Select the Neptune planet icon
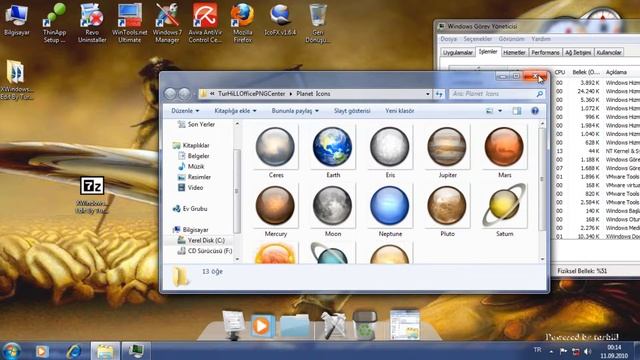 390,211
